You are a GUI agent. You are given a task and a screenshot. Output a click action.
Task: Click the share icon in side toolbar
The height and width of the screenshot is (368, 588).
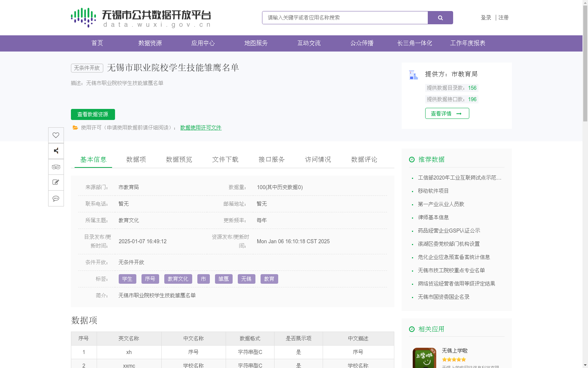(56, 151)
